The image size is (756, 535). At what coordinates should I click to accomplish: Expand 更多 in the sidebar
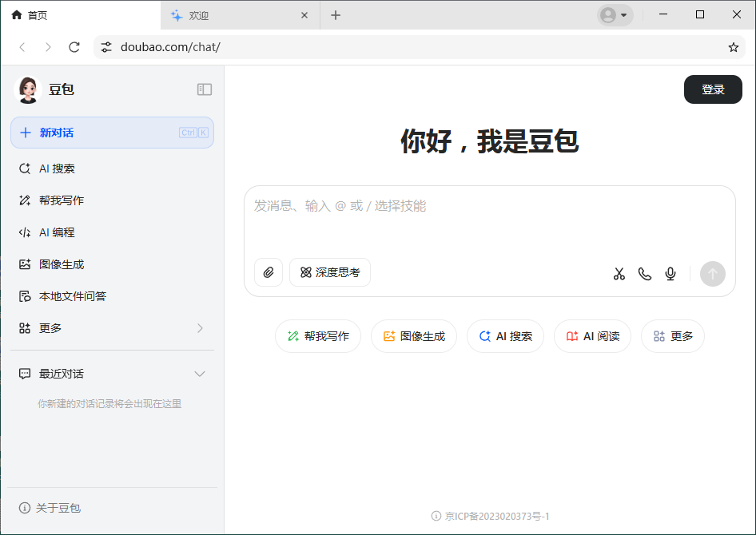tap(112, 328)
